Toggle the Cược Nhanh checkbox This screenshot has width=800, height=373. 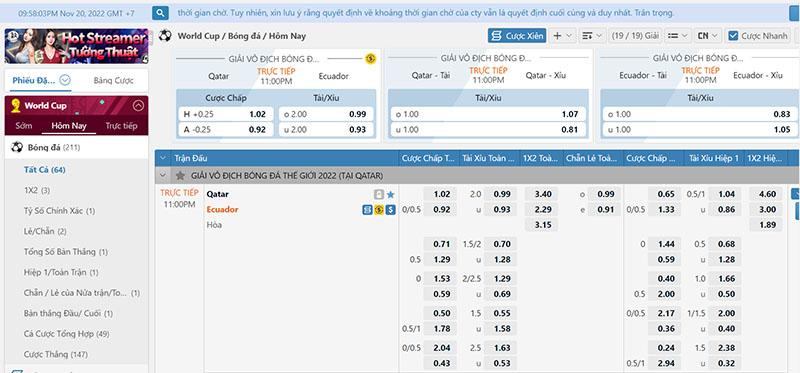coord(733,36)
